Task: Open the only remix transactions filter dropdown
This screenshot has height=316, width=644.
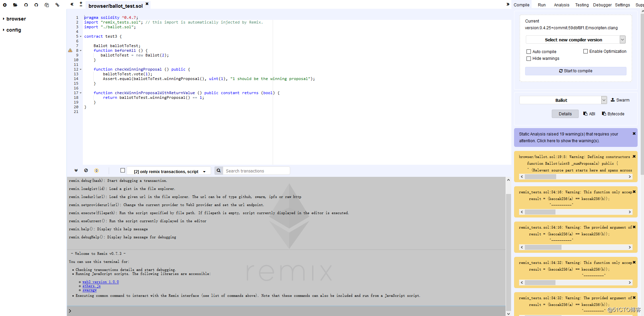Action: point(169,171)
